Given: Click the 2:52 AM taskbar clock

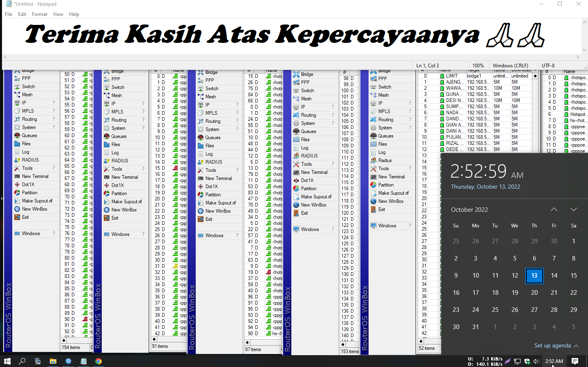Looking at the screenshot, I should (554, 361).
